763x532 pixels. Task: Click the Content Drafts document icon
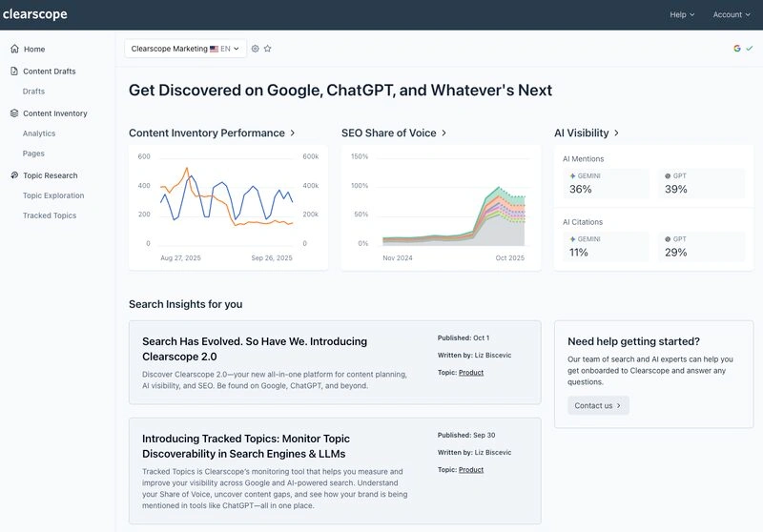14,71
